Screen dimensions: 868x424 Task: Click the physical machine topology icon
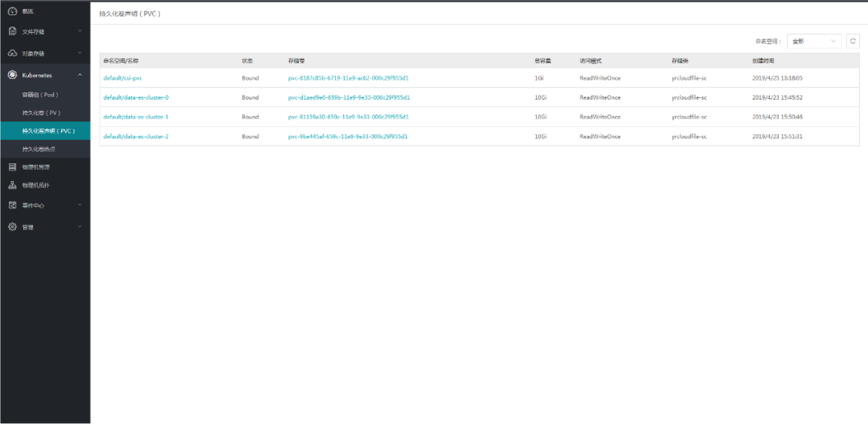12,185
